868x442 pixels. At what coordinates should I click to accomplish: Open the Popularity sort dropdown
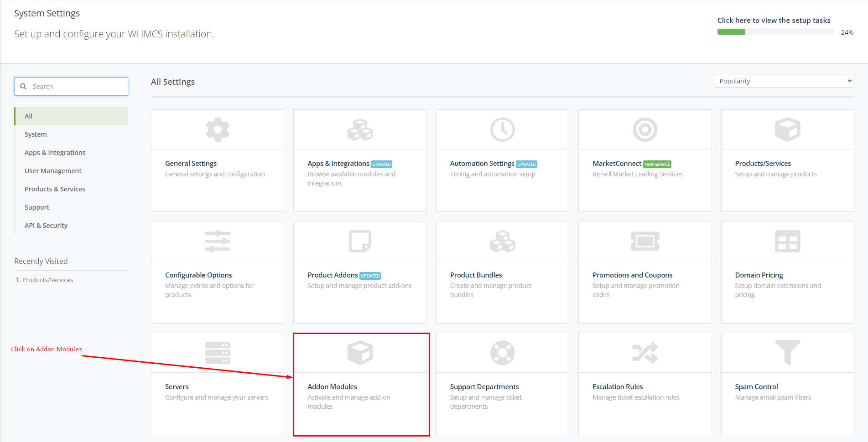point(783,81)
